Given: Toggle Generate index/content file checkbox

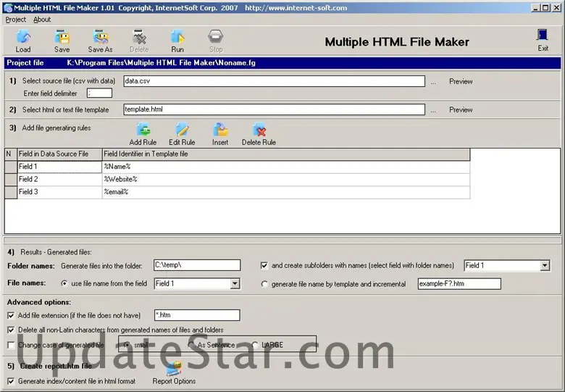Looking at the screenshot, I should tap(11, 381).
